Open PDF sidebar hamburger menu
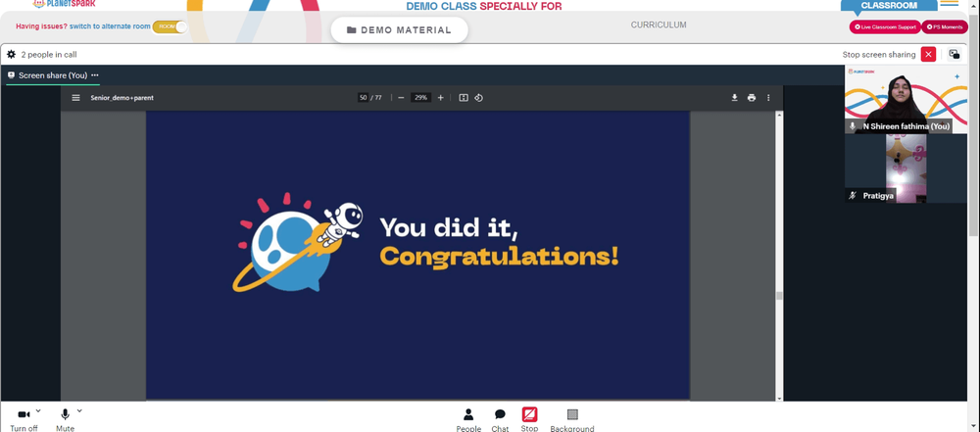The width and height of the screenshot is (980, 432). coord(75,98)
